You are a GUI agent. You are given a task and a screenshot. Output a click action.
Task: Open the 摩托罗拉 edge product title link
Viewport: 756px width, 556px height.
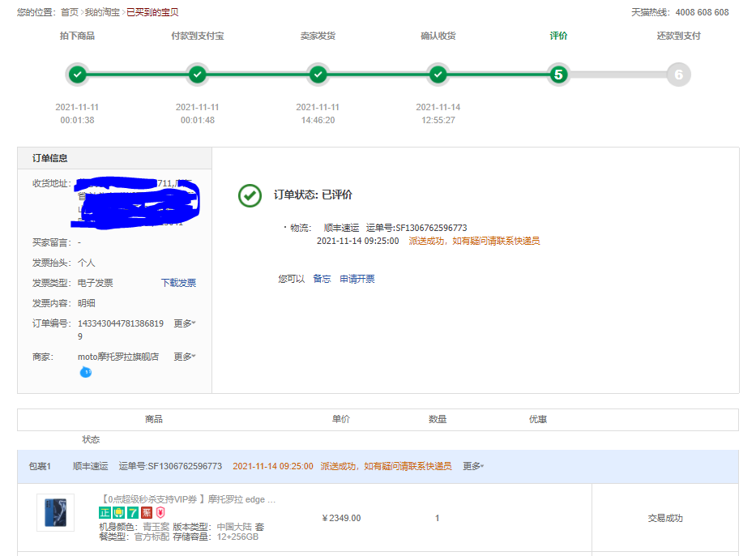(187, 499)
